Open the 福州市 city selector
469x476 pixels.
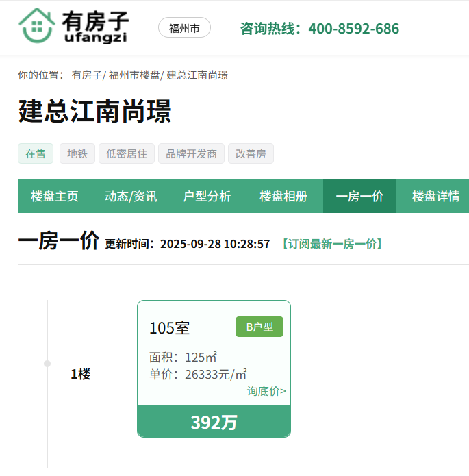(x=184, y=28)
